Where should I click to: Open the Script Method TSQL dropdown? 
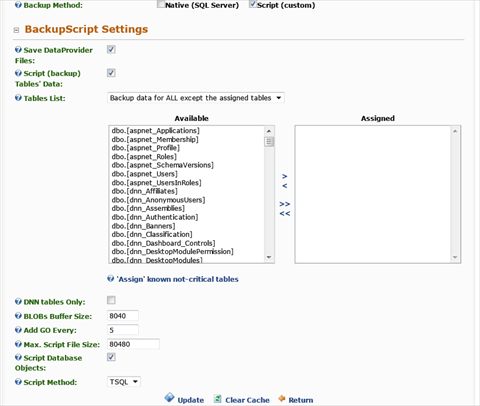click(124, 382)
